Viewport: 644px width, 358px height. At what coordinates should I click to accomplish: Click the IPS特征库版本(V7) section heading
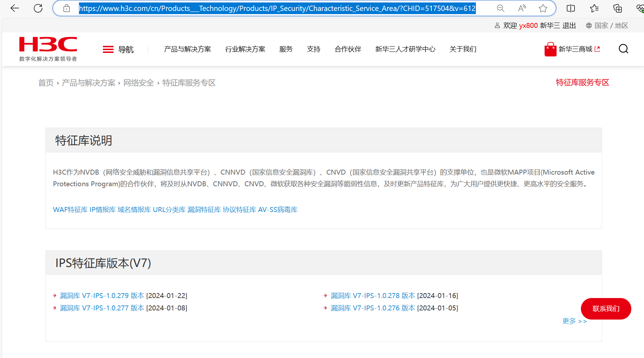pyautogui.click(x=103, y=263)
